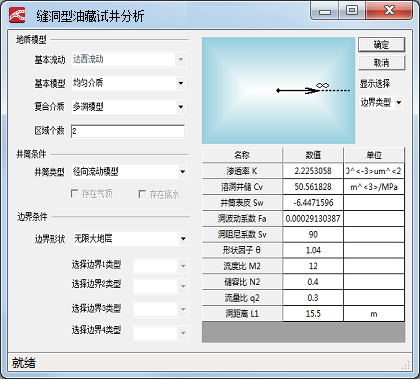Click the 区域个数 input field

[128, 131]
